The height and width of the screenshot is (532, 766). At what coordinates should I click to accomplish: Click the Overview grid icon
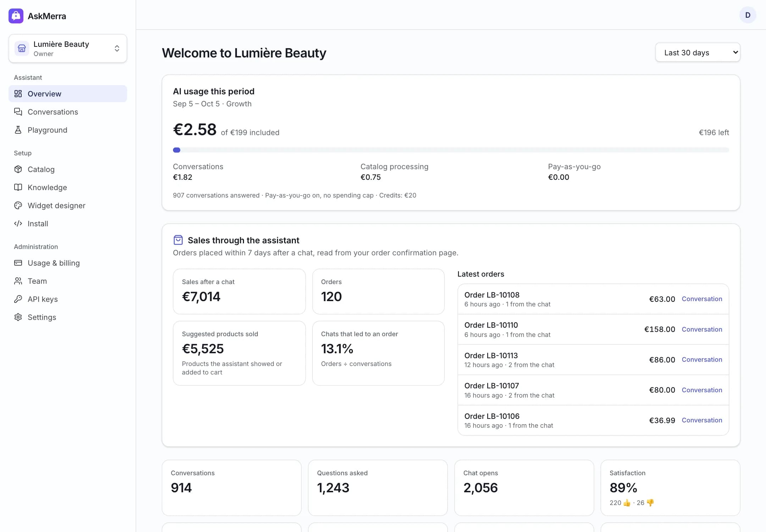(x=18, y=94)
